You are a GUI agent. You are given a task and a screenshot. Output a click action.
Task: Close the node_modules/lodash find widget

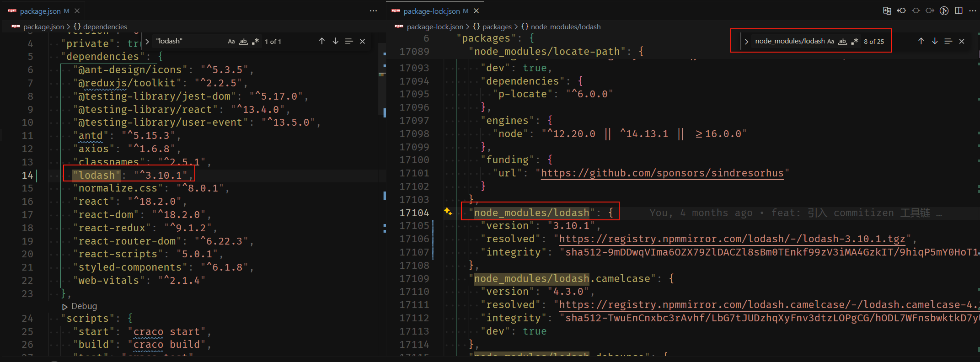click(962, 41)
